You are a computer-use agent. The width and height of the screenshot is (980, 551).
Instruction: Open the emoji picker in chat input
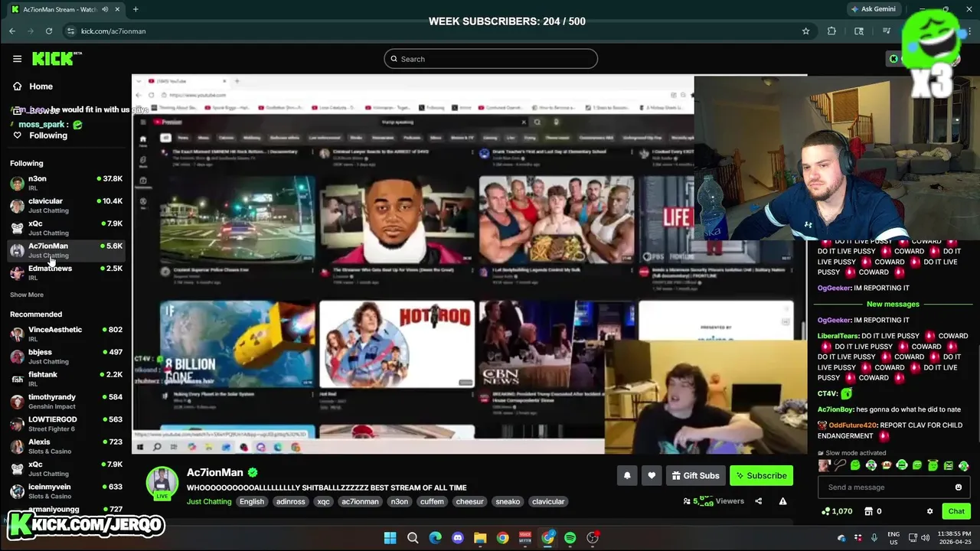959,487
